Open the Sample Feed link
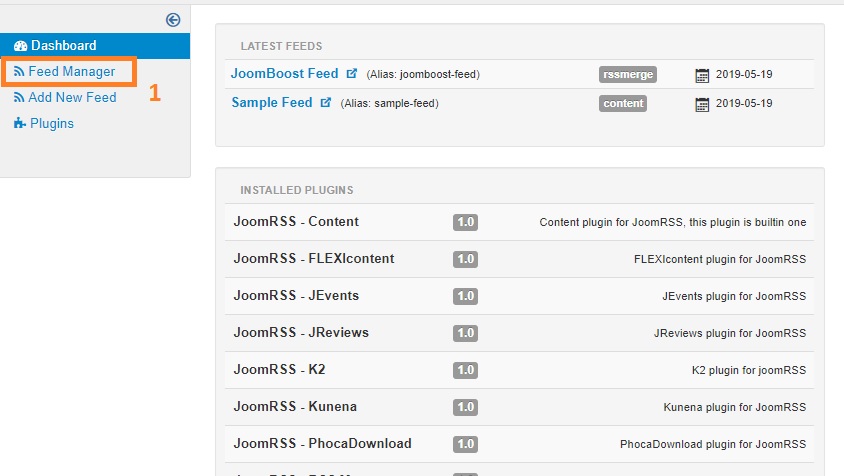Screen dimensions: 844x476 pos(272,103)
